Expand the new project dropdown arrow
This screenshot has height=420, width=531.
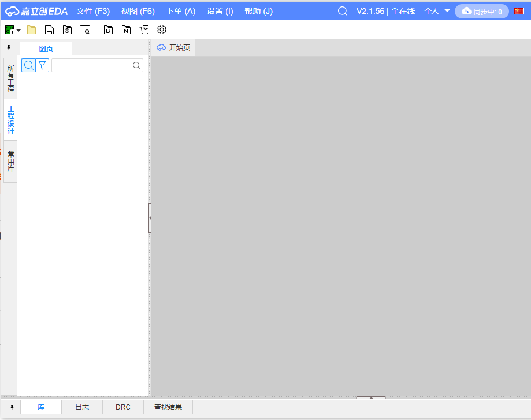(x=18, y=31)
